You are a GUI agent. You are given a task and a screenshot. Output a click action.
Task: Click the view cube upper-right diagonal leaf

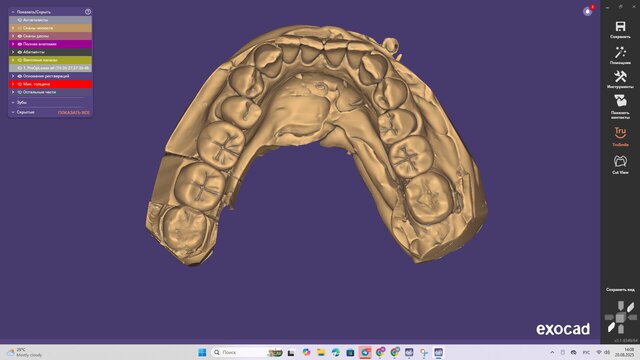pyautogui.click(x=631, y=307)
